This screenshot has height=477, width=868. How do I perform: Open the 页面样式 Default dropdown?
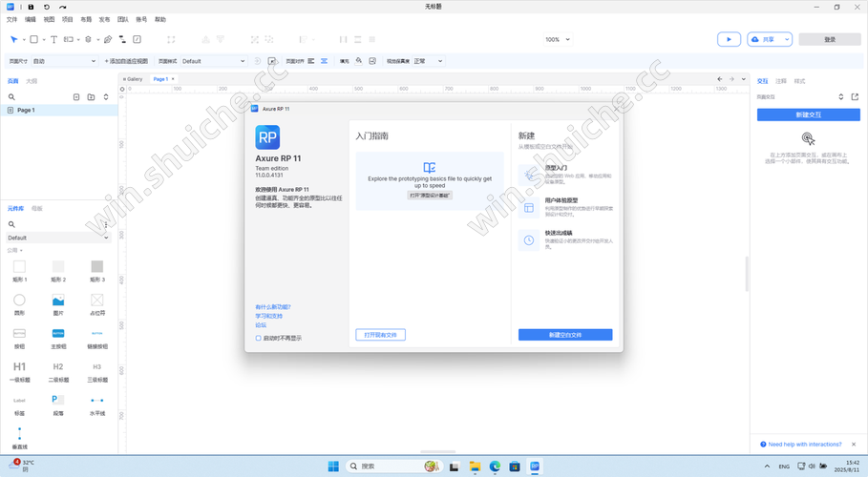click(214, 61)
